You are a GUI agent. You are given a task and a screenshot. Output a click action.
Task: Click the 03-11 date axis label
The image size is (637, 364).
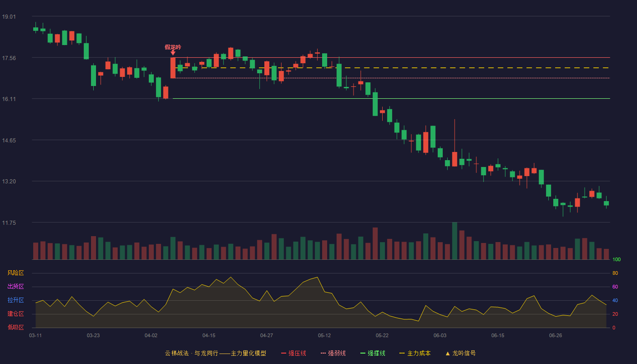35,335
